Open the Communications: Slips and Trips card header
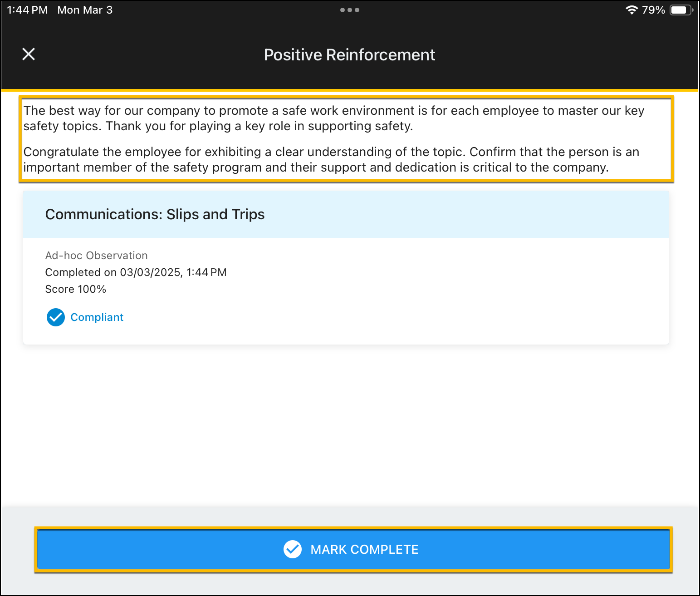The image size is (700, 596). tap(155, 214)
